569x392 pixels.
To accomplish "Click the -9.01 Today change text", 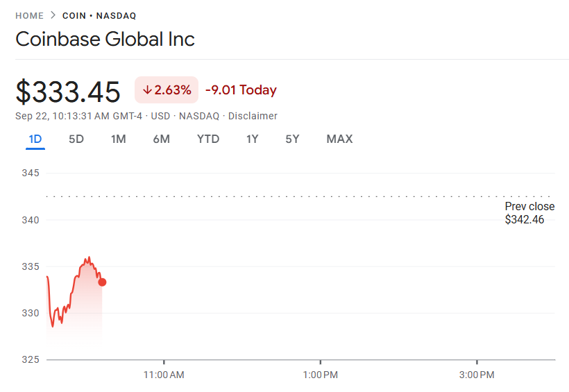I will click(241, 90).
